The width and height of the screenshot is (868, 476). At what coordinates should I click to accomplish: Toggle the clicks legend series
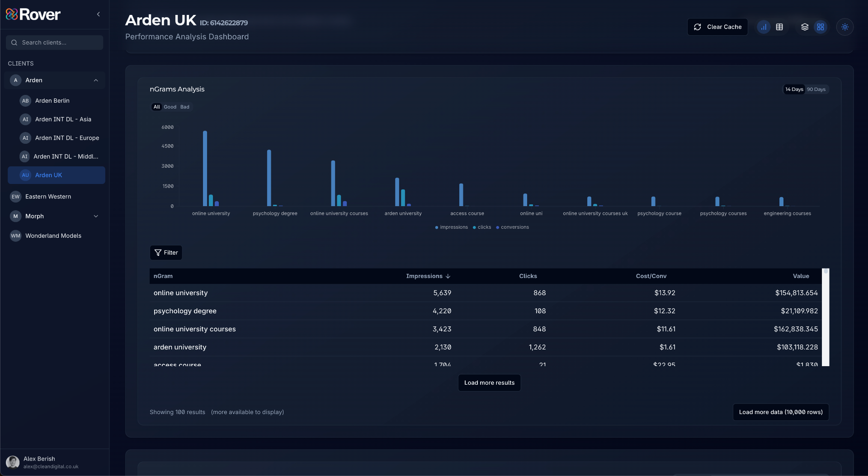[x=482, y=227]
